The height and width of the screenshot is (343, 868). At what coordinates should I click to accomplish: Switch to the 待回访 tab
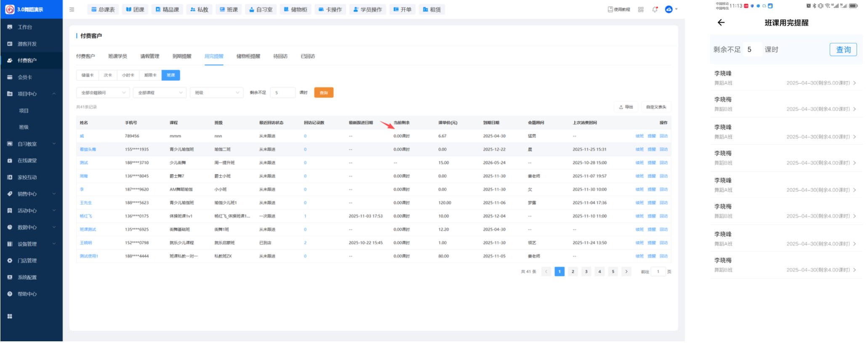coord(280,56)
